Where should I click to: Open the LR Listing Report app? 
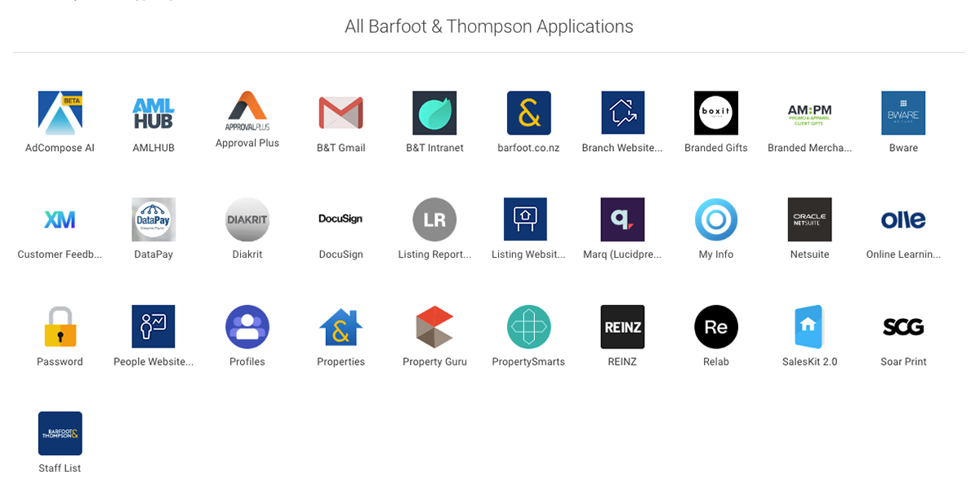pos(434,219)
